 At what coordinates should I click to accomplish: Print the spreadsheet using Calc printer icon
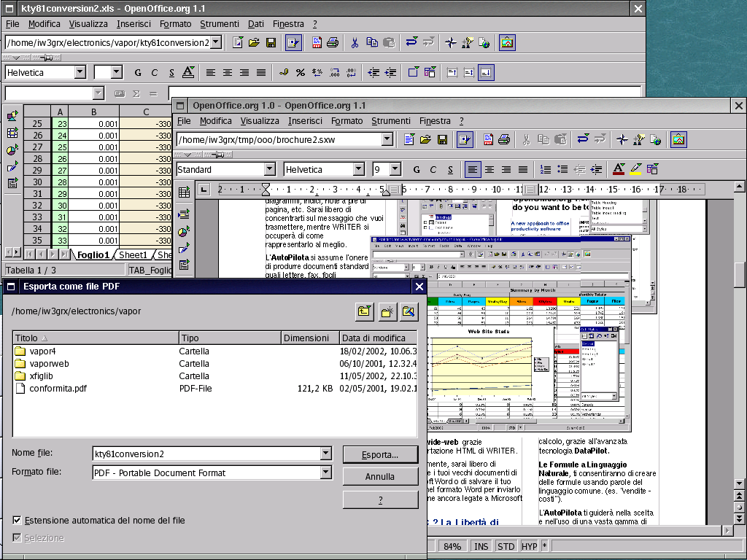333,43
